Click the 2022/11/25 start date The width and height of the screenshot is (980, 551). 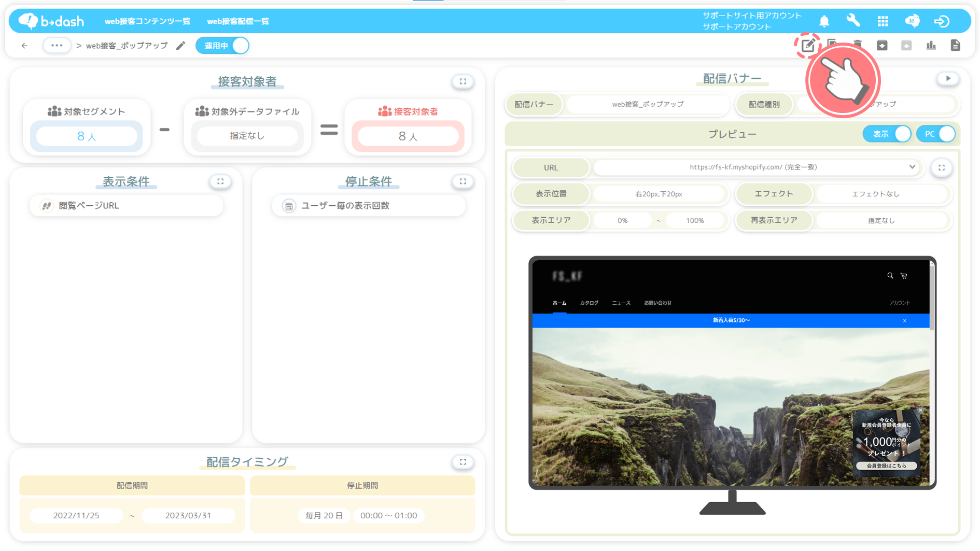pyautogui.click(x=76, y=516)
